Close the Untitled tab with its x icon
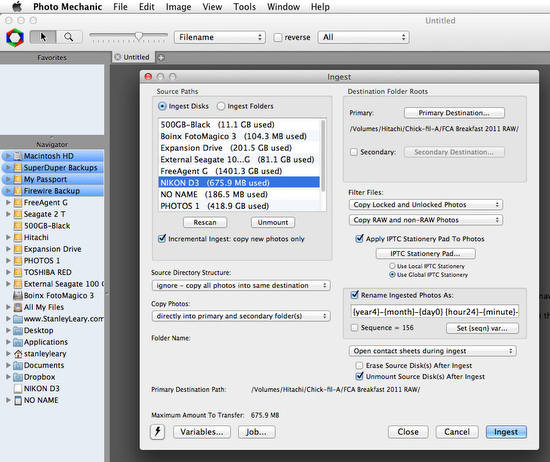This screenshot has height=462, width=550. (x=118, y=57)
